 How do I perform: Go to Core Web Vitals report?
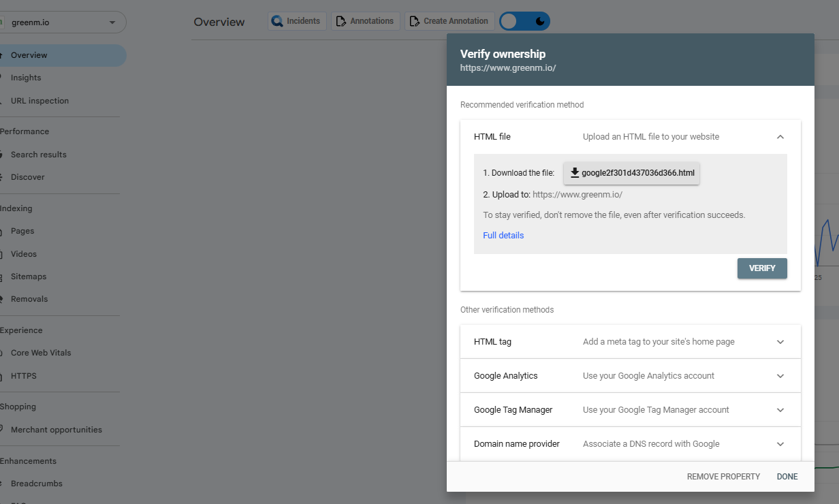pyautogui.click(x=41, y=353)
